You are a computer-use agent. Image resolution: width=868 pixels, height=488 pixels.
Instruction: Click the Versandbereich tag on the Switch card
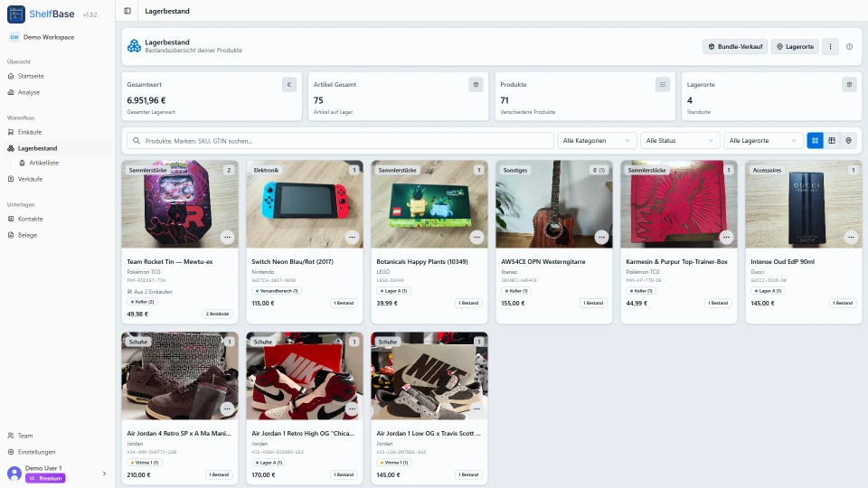[277, 291]
